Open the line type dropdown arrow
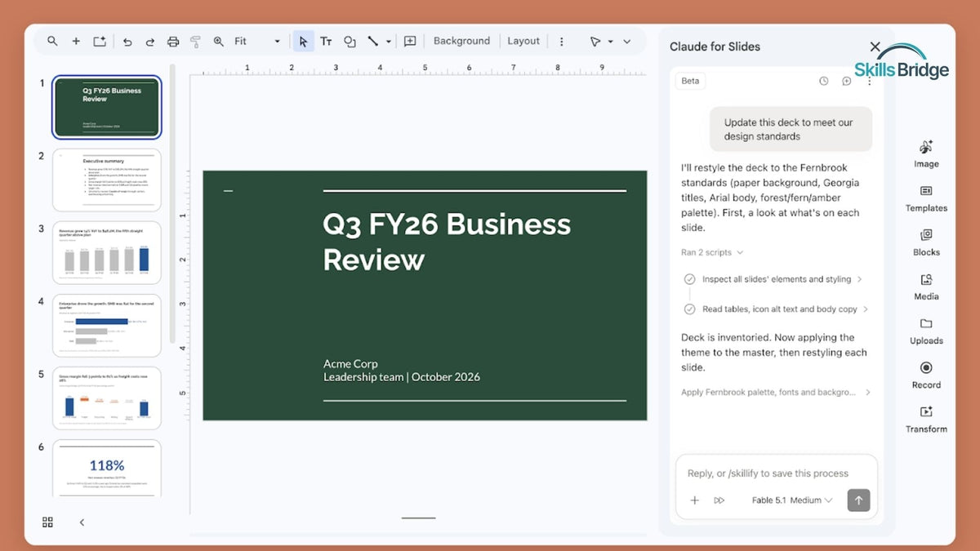The height and width of the screenshot is (551, 980). click(389, 41)
